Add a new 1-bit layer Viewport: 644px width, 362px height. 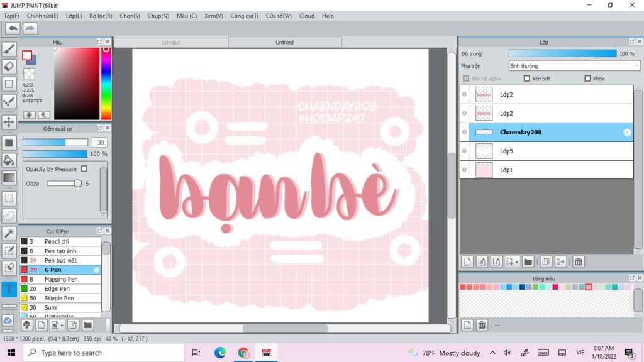click(496, 261)
